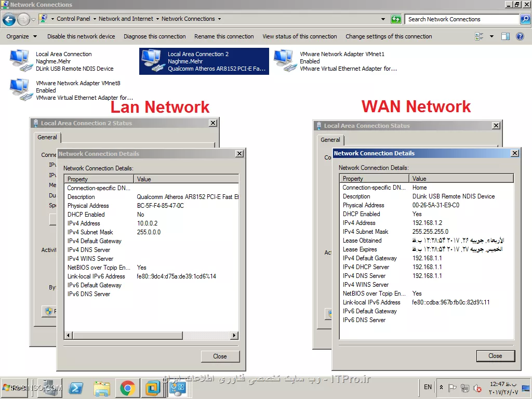
Task: Click X on Local Area Connection 2 Status
Action: point(212,123)
